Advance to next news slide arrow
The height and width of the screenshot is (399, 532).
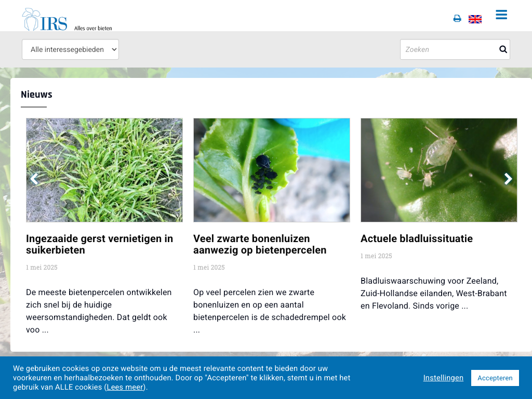point(508,179)
